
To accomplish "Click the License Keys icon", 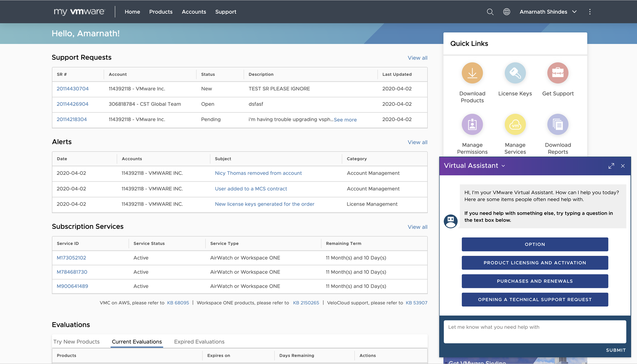I will [515, 73].
